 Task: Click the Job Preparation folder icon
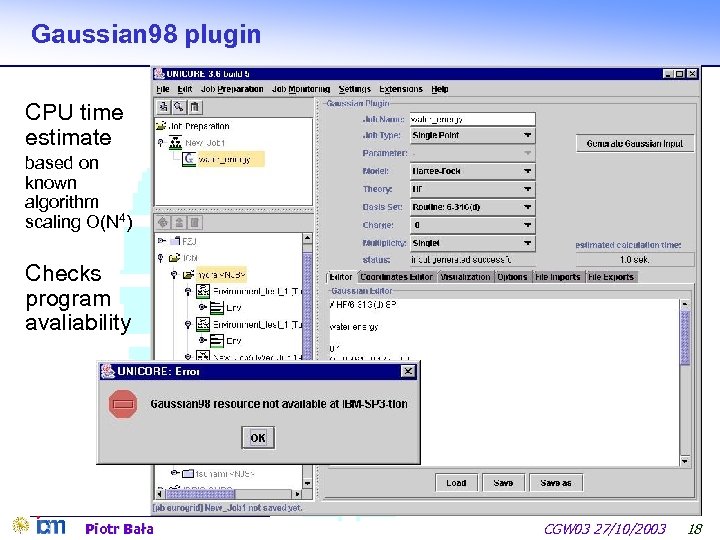tap(161, 125)
